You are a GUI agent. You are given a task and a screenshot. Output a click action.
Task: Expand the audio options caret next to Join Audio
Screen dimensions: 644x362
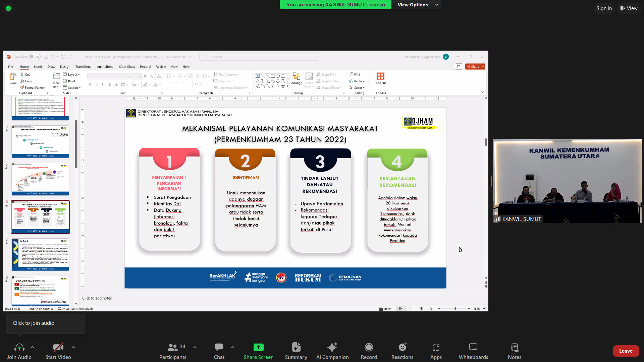coord(33,347)
